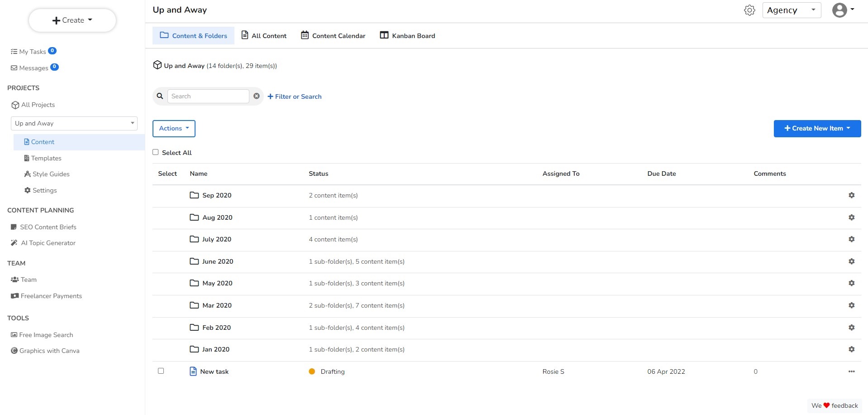Click the gear icon for Aug 2020 folder
The image size is (868, 415).
[851, 217]
